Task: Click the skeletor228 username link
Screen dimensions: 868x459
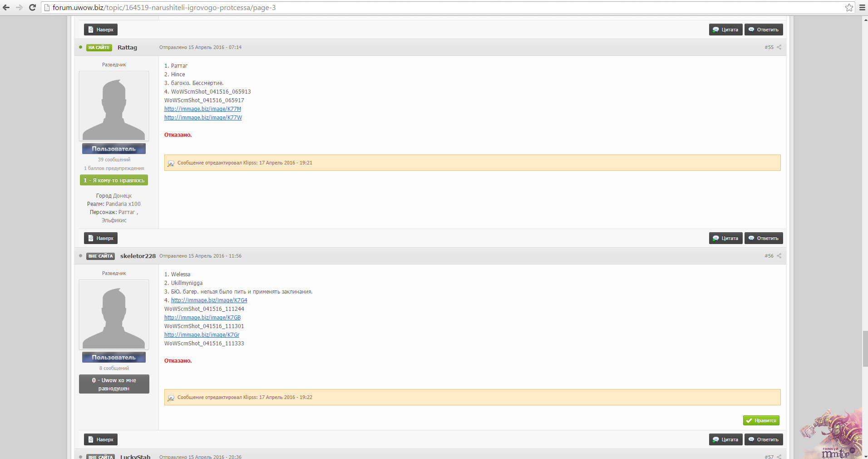Action: pos(138,256)
